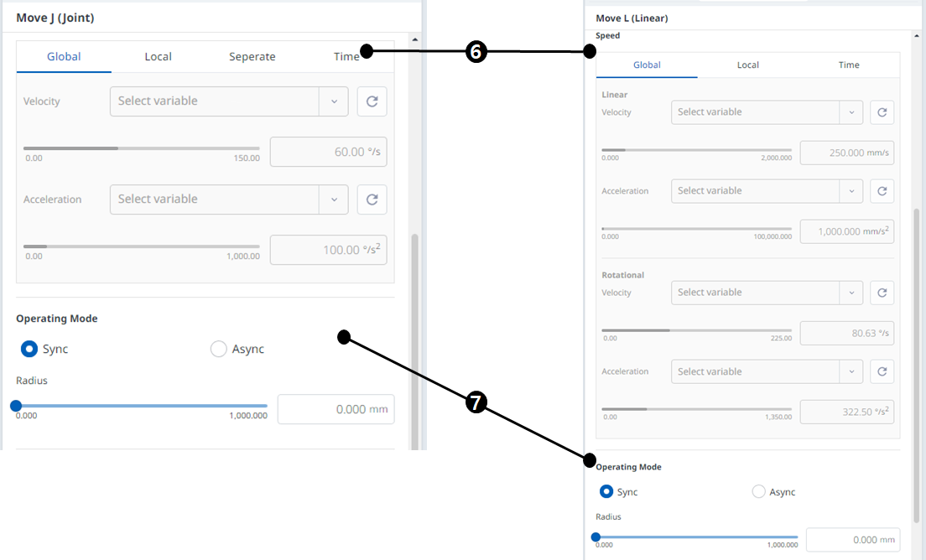Reset Rotational Velocity variable in Move L
The width and height of the screenshot is (926, 560).
[882, 293]
